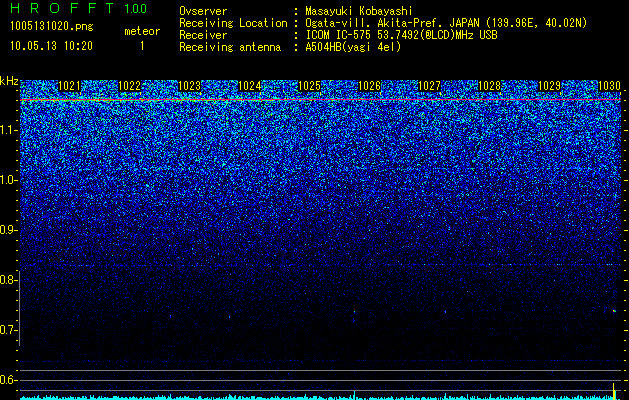Click the date stamp 10.05.13 10:20
This screenshot has width=629, height=400.
pos(51,46)
